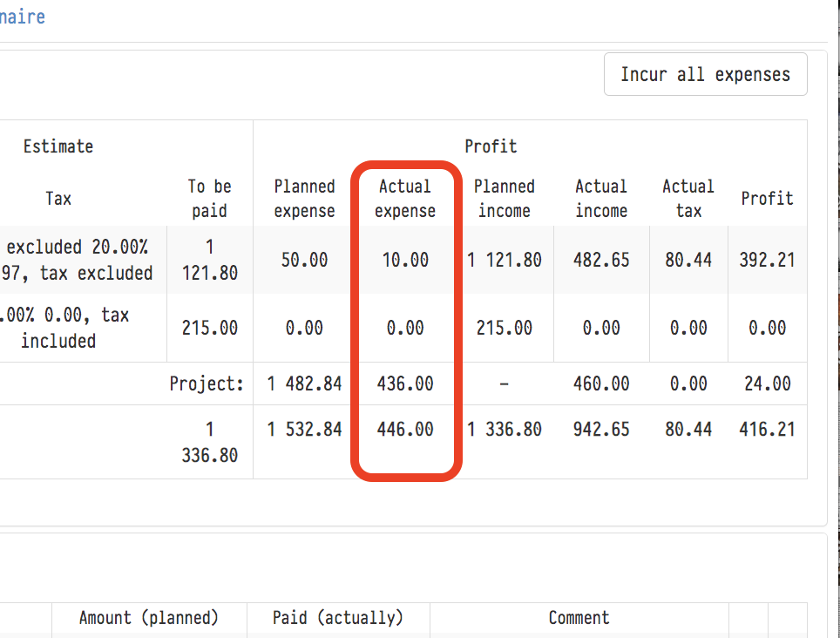Click the 436.00 project actual expense
This screenshot has width=840, height=638.
tap(405, 383)
